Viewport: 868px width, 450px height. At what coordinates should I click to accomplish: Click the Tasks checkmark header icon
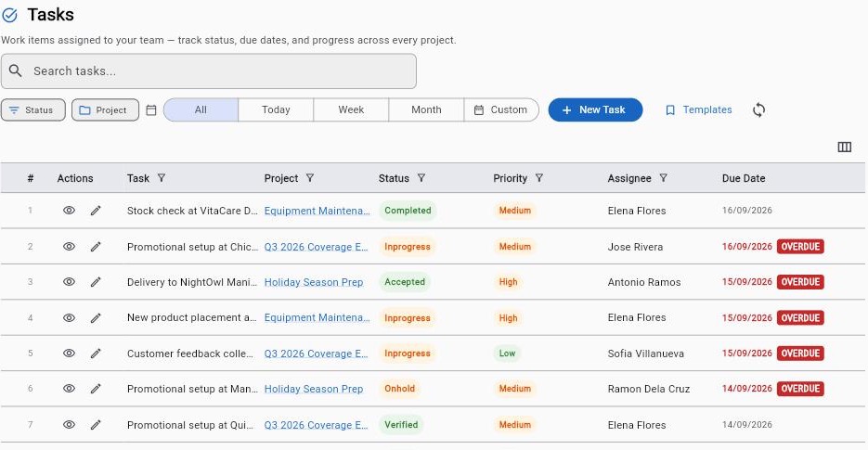click(x=10, y=15)
